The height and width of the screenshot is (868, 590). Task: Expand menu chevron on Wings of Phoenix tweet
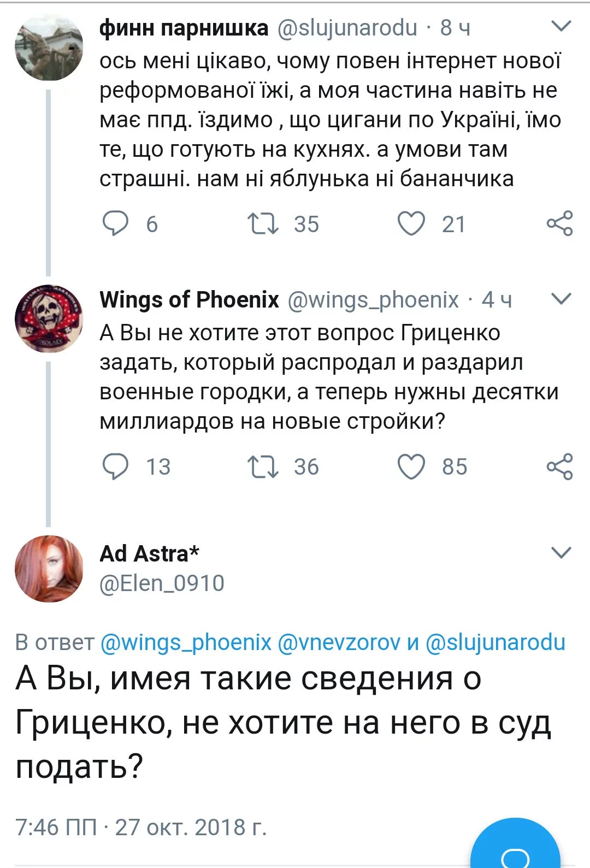(561, 298)
